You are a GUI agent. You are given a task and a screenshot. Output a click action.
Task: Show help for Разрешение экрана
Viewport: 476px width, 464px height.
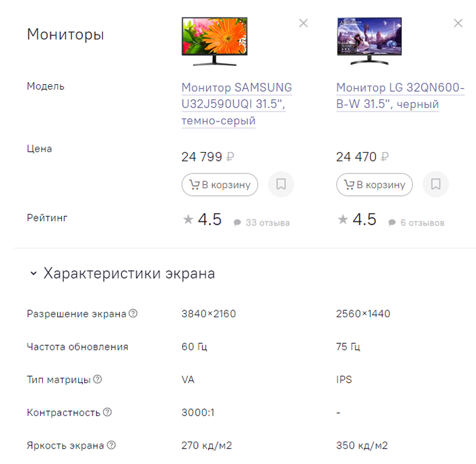point(133,314)
